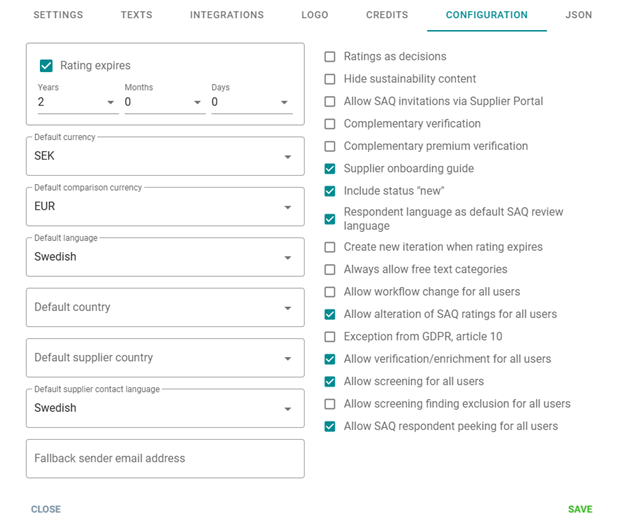Click the Fallback sender email address field

pyautogui.click(x=165, y=458)
